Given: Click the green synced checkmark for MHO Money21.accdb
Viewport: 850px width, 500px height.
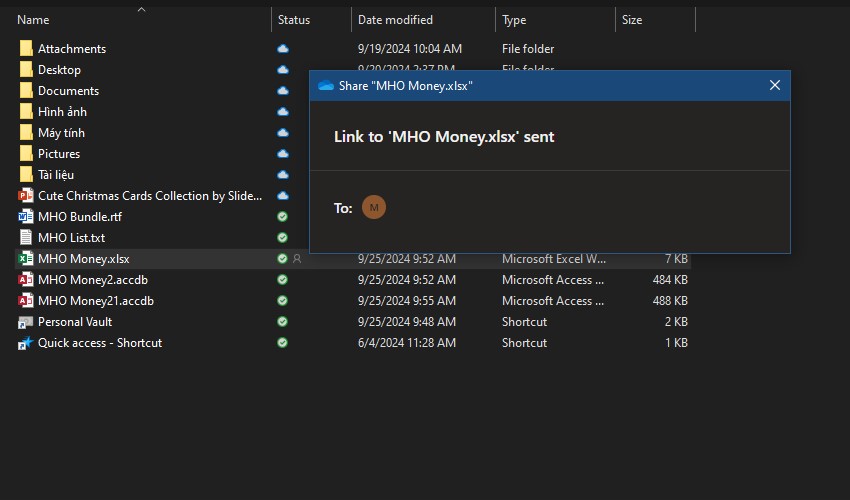Looking at the screenshot, I should [283, 301].
